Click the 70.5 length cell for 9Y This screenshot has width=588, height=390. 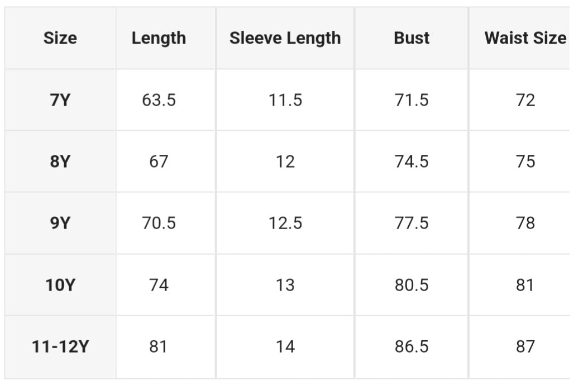[159, 223]
